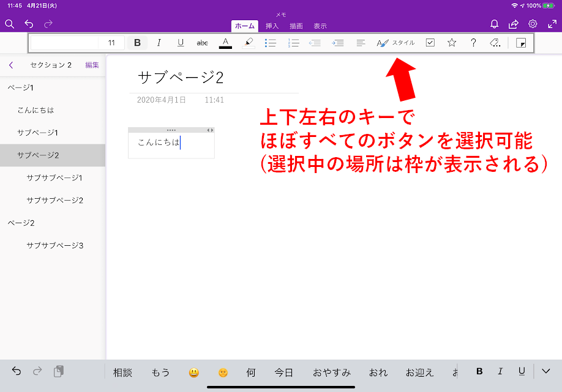Image resolution: width=562 pixels, height=392 pixels.
Task: Open サブページ1
Action: pos(53,133)
